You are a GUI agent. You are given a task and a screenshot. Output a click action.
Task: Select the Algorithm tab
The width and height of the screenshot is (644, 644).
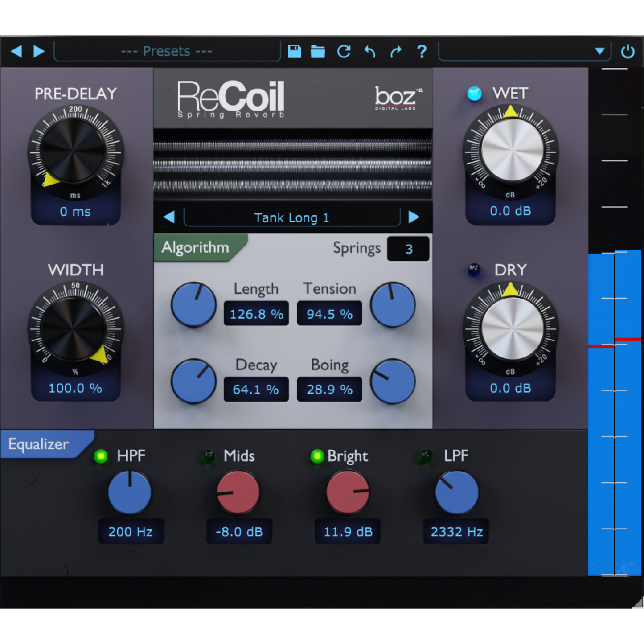point(196,247)
